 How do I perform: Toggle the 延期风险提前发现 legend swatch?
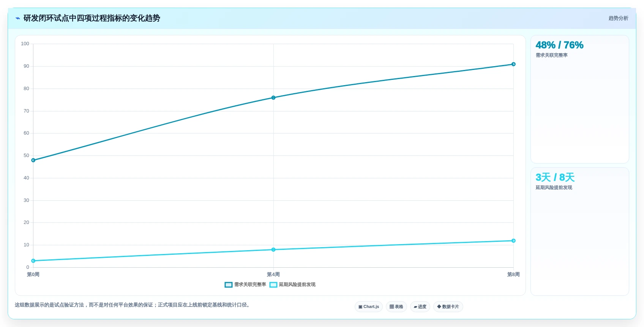click(x=273, y=285)
